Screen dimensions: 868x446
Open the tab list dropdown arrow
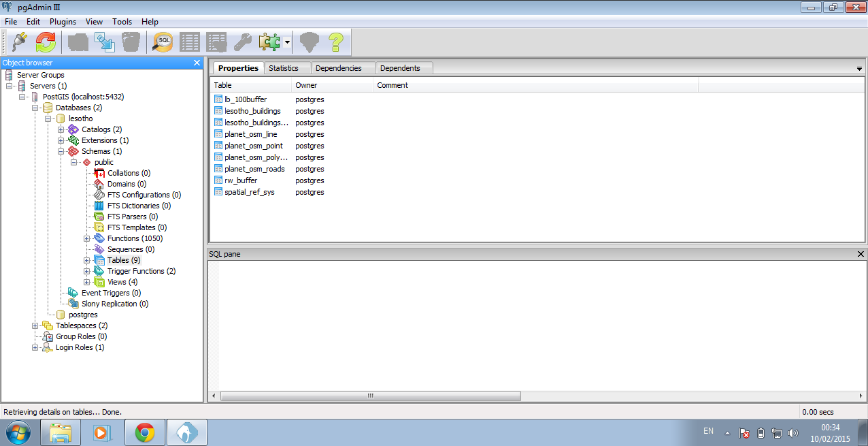click(859, 69)
